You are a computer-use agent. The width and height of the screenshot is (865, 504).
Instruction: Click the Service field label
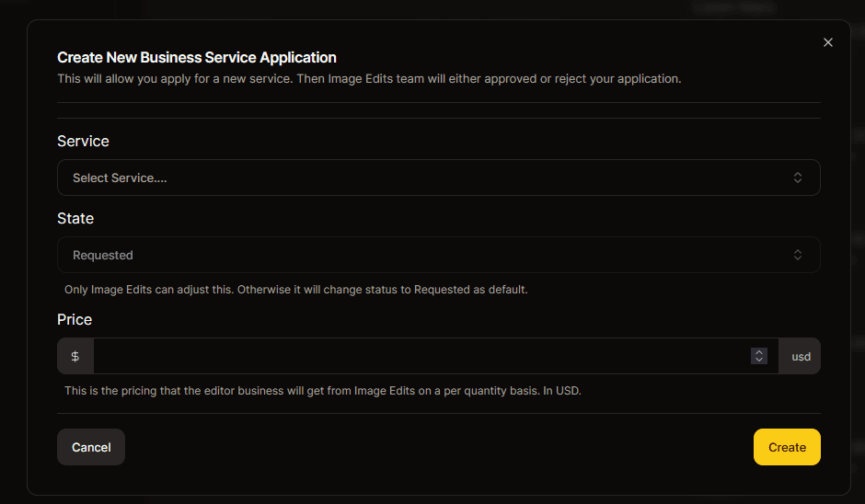(x=83, y=141)
